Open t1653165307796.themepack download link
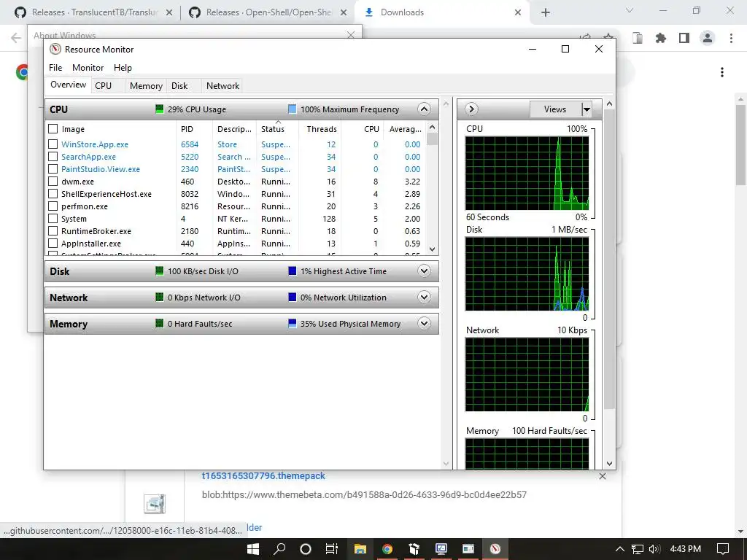This screenshot has height=560, width=747. point(263,475)
